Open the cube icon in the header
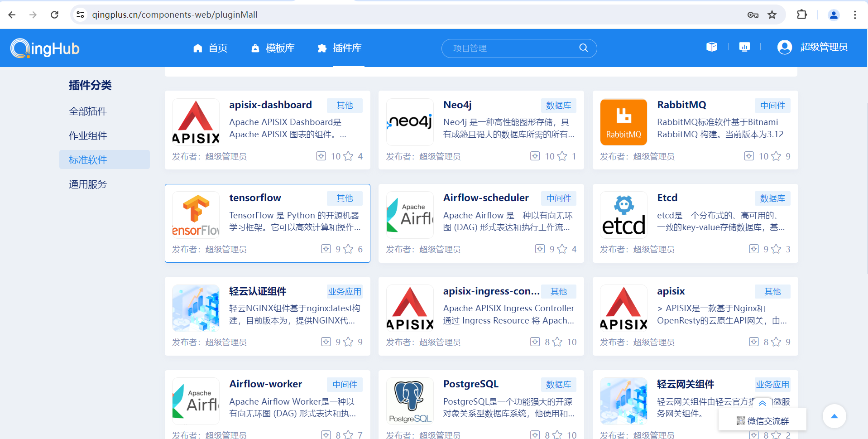This screenshot has height=439, width=868. (712, 47)
